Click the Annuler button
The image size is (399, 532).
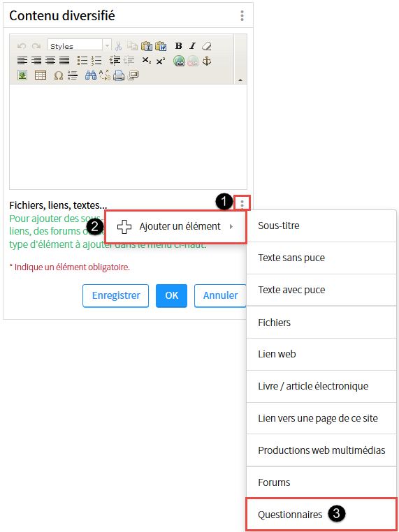pyautogui.click(x=220, y=295)
